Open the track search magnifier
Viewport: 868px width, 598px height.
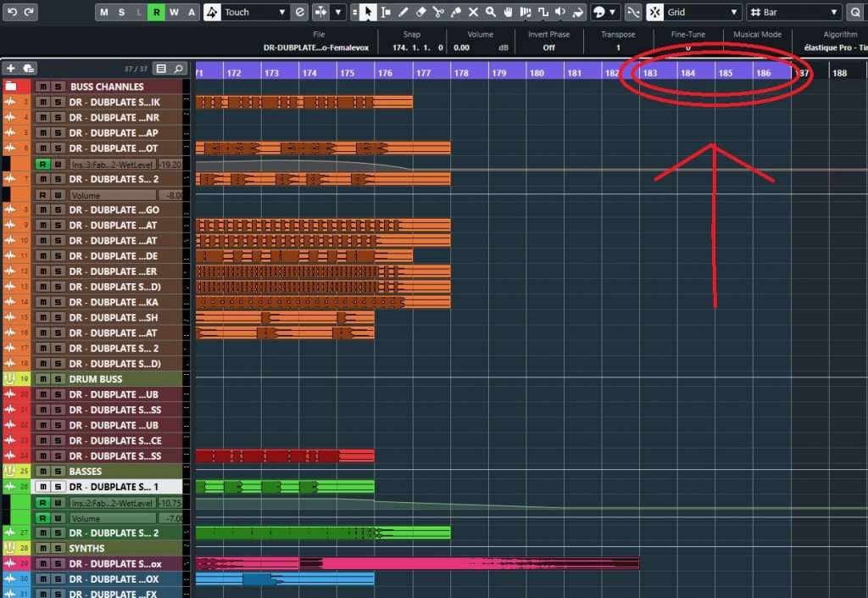[178, 68]
